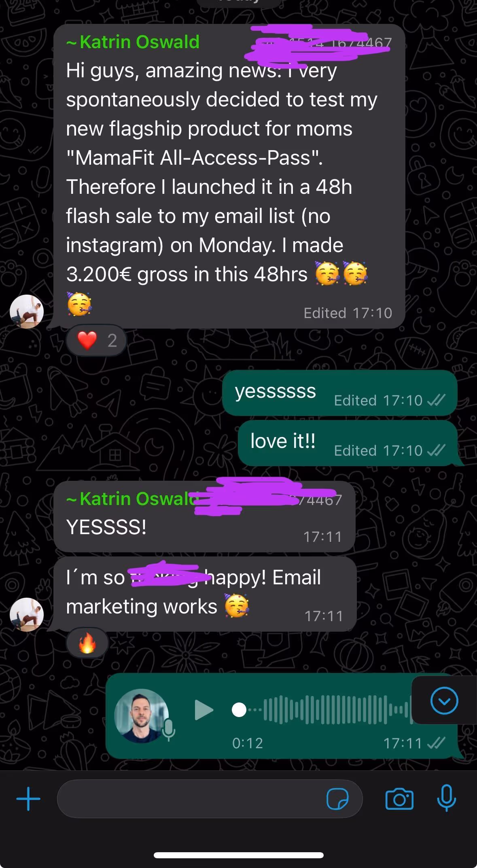Jump to latest with down-chevron button

pos(444,700)
